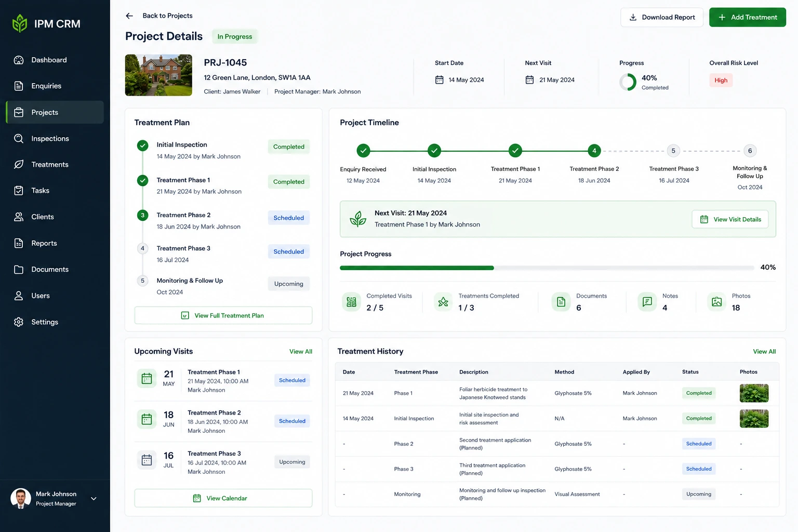Click View All in Treatment History
798x532 pixels.
click(764, 352)
